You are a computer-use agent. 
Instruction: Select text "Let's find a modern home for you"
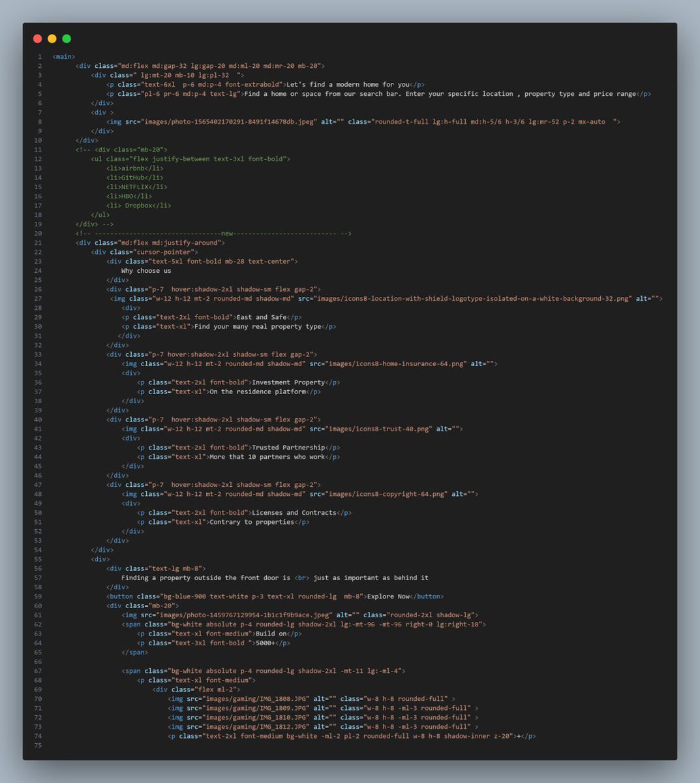(348, 85)
